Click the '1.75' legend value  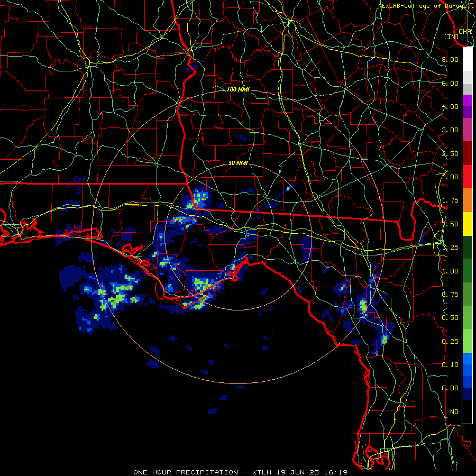click(x=450, y=200)
